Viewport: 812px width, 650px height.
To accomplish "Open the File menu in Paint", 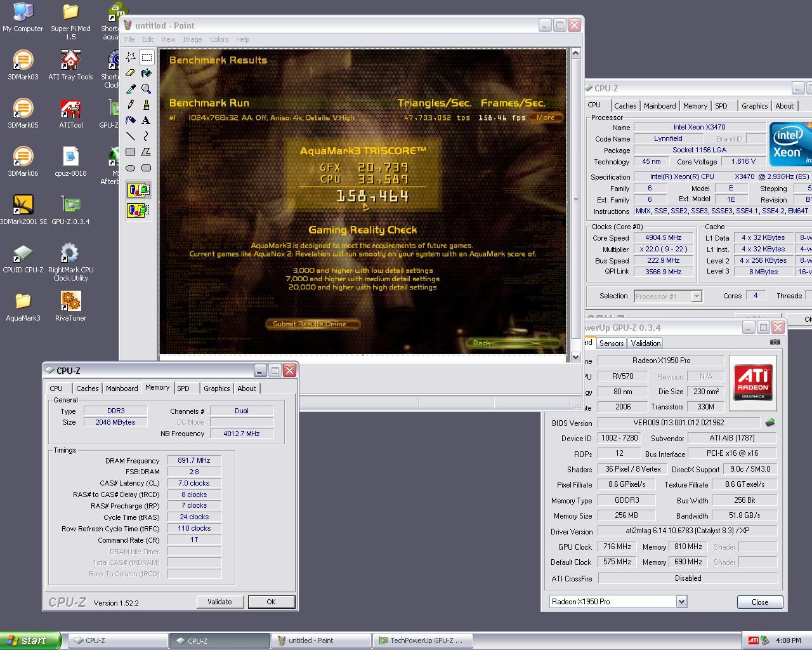I will pyautogui.click(x=129, y=39).
